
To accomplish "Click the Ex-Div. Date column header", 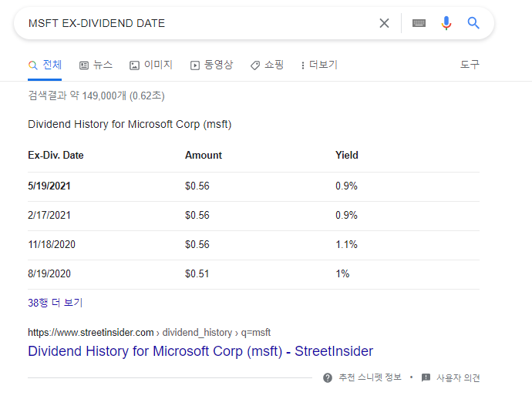I will tap(56, 155).
